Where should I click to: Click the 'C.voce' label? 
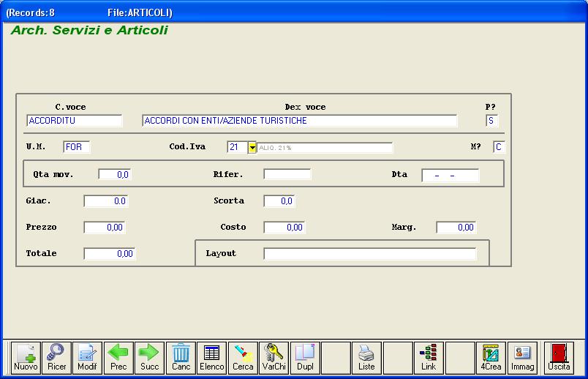70,107
